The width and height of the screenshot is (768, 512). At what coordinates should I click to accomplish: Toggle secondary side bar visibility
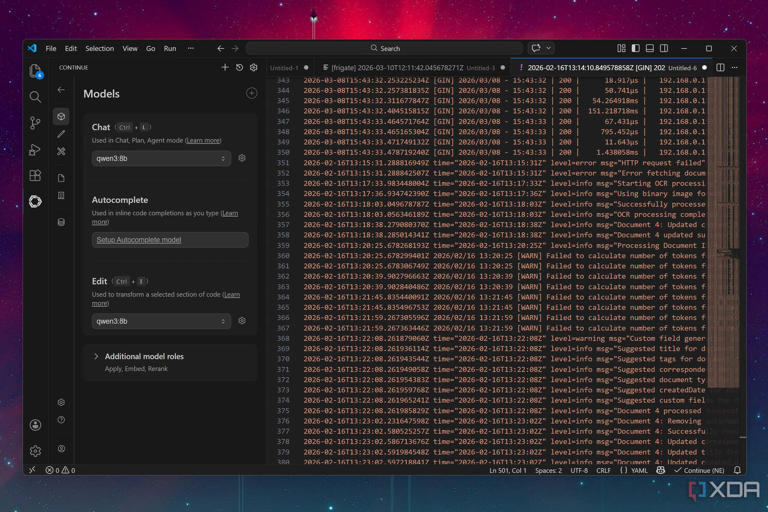tap(664, 48)
